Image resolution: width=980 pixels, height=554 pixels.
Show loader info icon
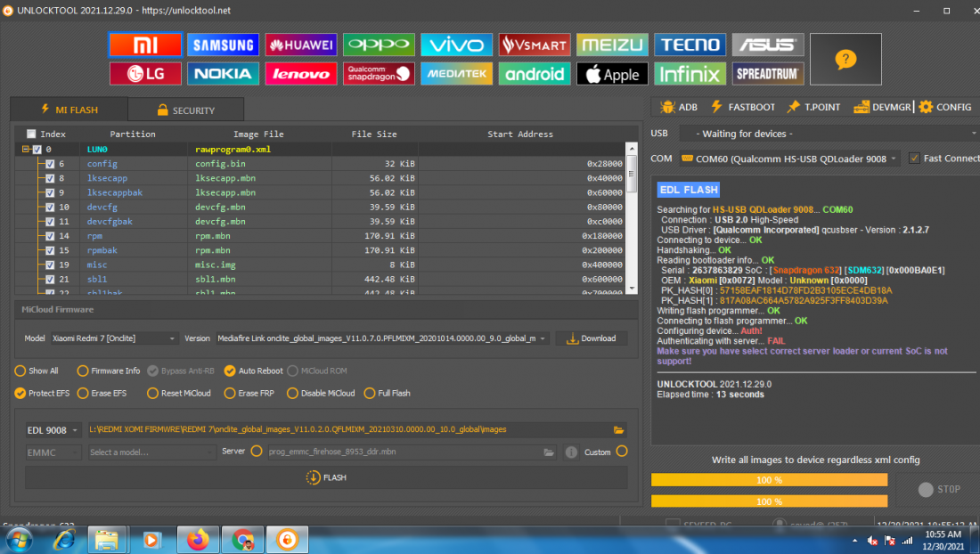point(571,452)
